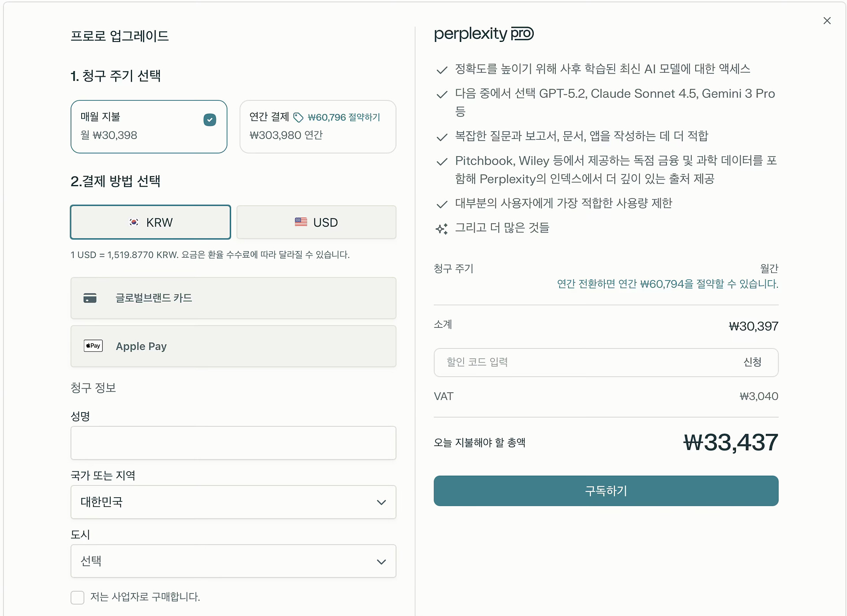Expand the 도시 city dropdown

[x=233, y=561]
